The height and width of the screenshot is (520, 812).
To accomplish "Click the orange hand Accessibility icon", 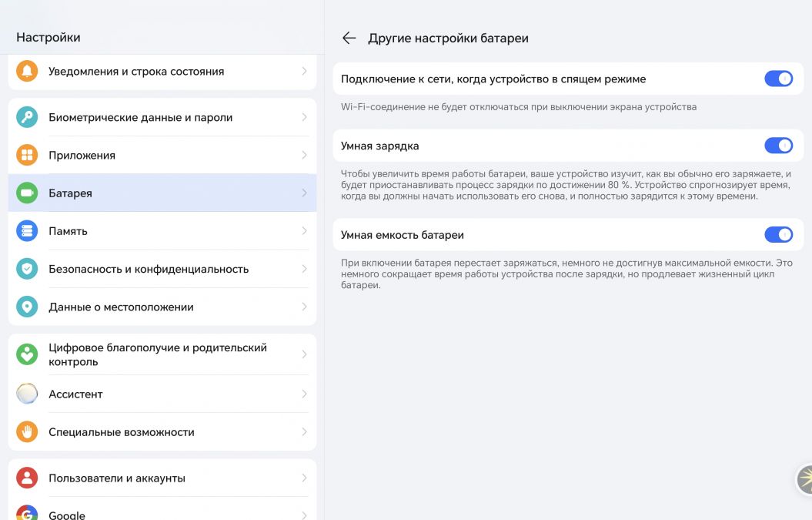I will pyautogui.click(x=27, y=431).
